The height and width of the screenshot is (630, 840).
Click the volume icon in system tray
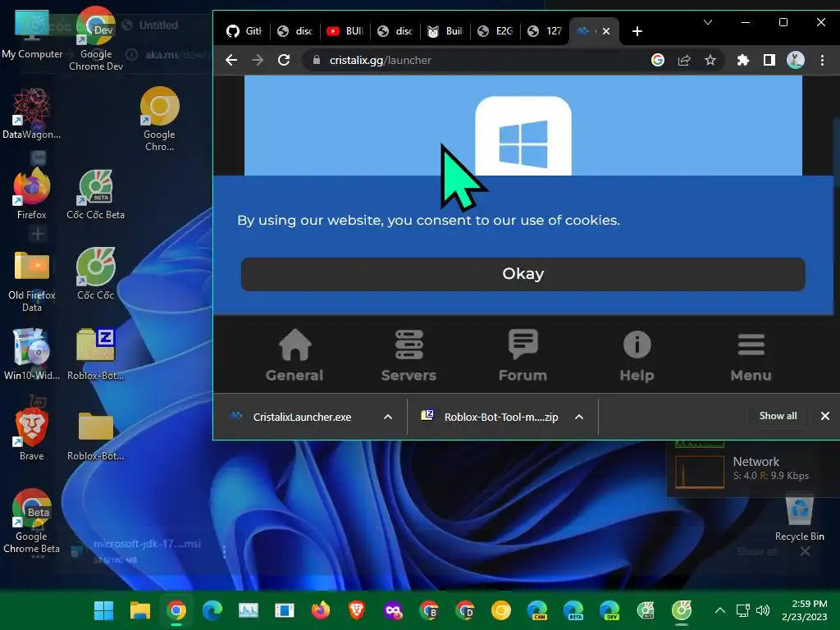[x=763, y=610]
